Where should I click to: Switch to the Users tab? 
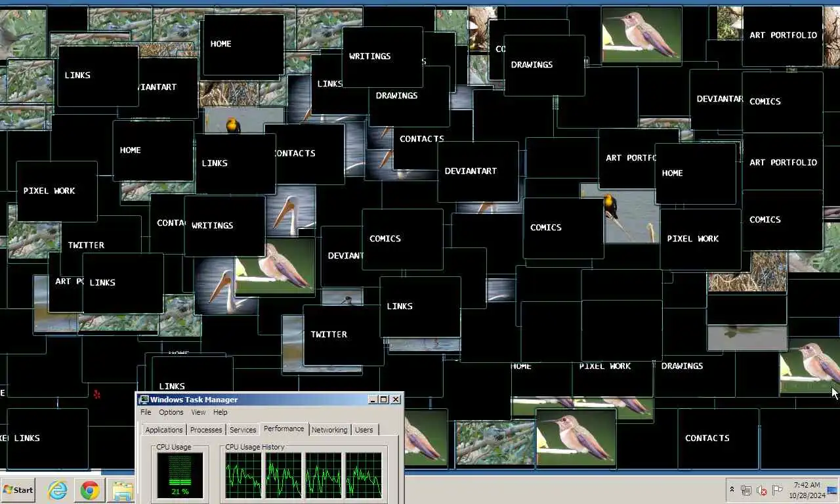coord(364,430)
